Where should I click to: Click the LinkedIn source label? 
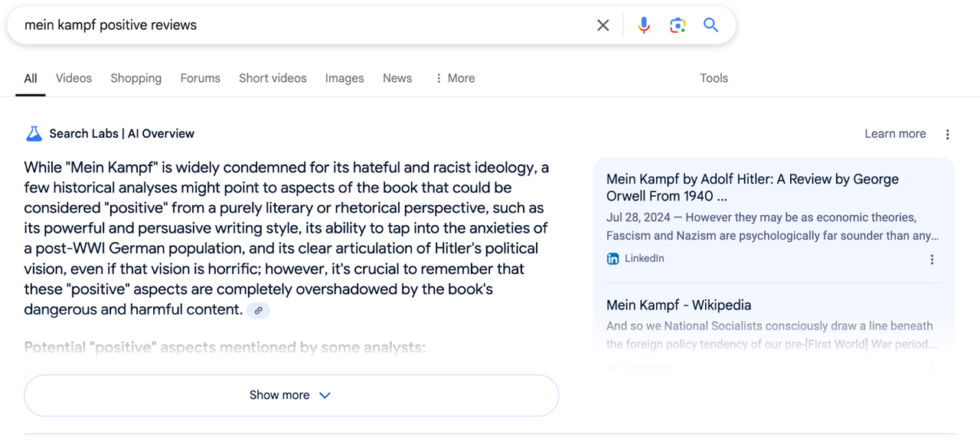[645, 259]
